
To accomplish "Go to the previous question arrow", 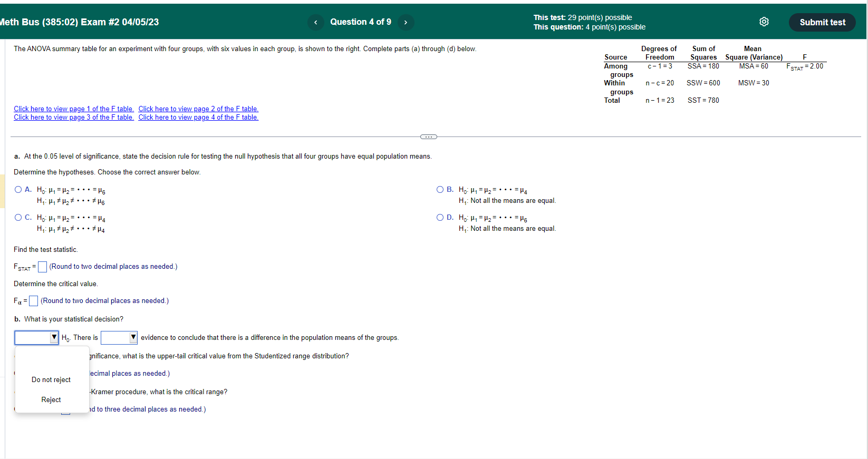I will coord(315,22).
